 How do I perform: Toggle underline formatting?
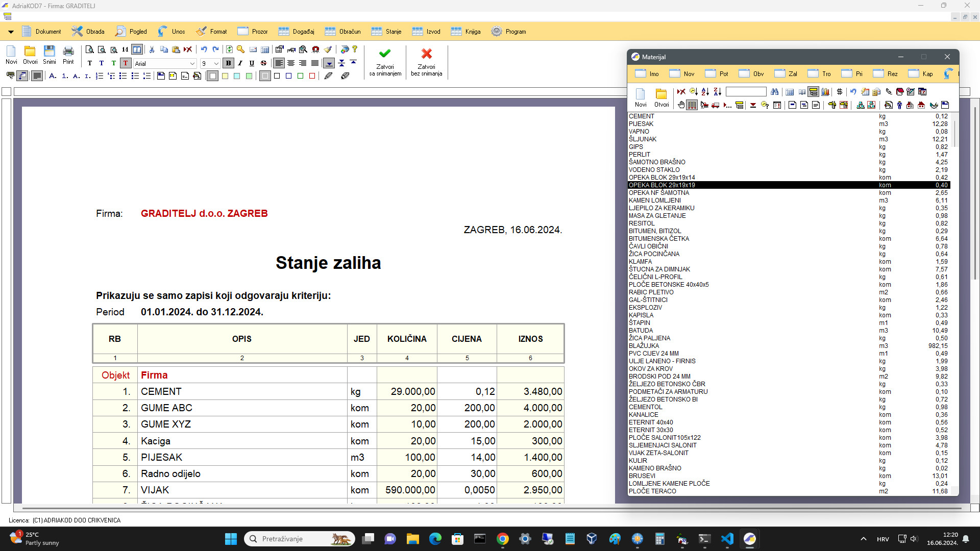(252, 63)
